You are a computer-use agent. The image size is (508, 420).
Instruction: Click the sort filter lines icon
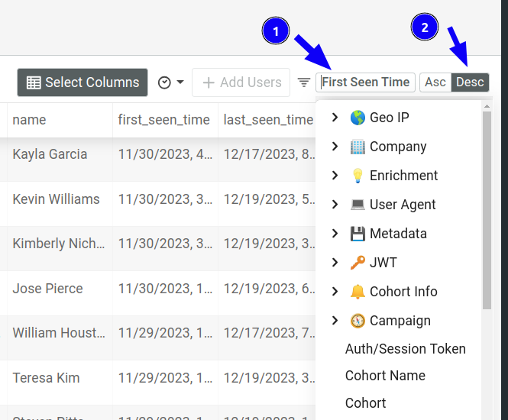point(304,82)
